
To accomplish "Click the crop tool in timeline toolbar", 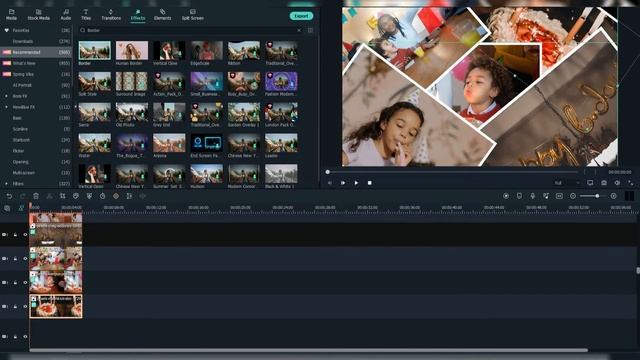I will pos(62,196).
